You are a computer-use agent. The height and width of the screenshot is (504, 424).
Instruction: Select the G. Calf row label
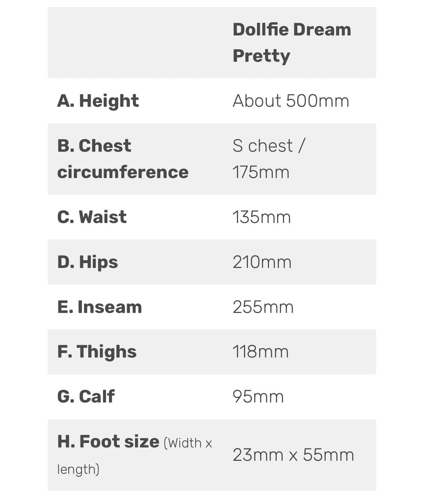[86, 396]
